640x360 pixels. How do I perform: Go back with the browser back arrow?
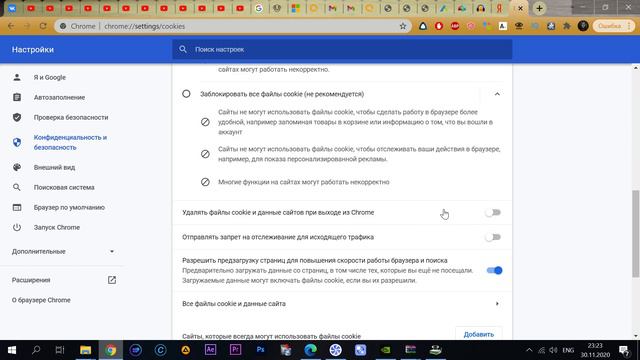11,26
